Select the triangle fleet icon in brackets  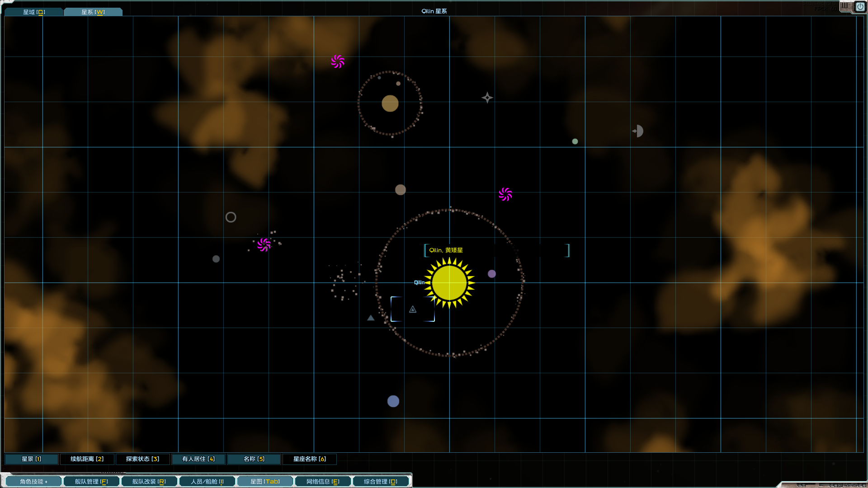click(413, 310)
